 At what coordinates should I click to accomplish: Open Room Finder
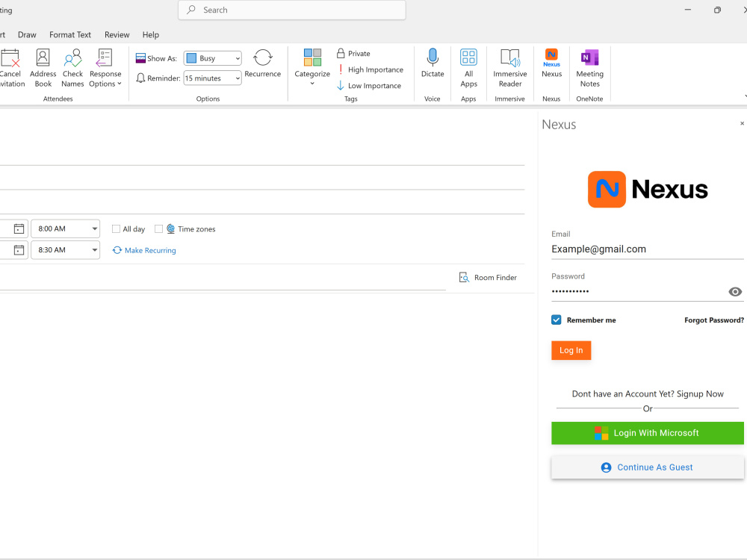[x=488, y=277]
